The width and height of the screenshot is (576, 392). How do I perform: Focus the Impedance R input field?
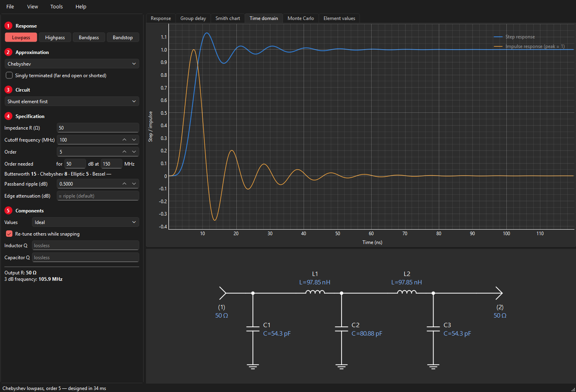98,128
